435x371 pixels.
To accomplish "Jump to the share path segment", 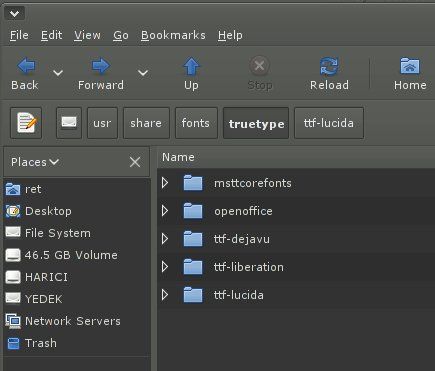I will (x=146, y=123).
